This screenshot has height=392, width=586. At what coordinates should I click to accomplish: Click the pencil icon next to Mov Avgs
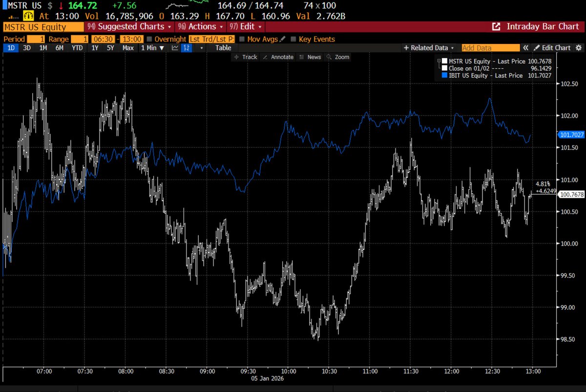pos(283,39)
